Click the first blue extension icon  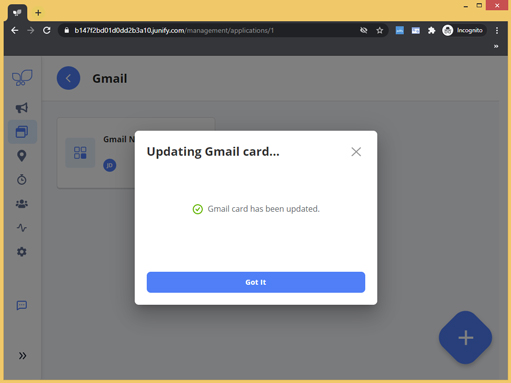pyautogui.click(x=400, y=30)
